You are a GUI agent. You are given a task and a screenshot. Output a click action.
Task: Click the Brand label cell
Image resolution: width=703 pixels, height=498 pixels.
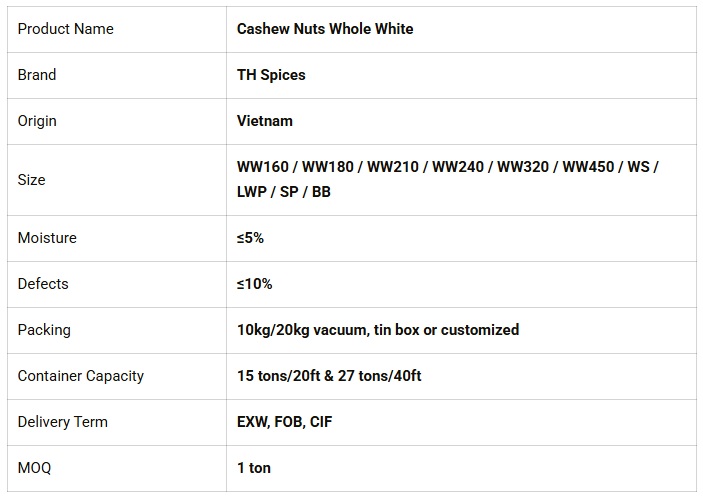[37, 75]
